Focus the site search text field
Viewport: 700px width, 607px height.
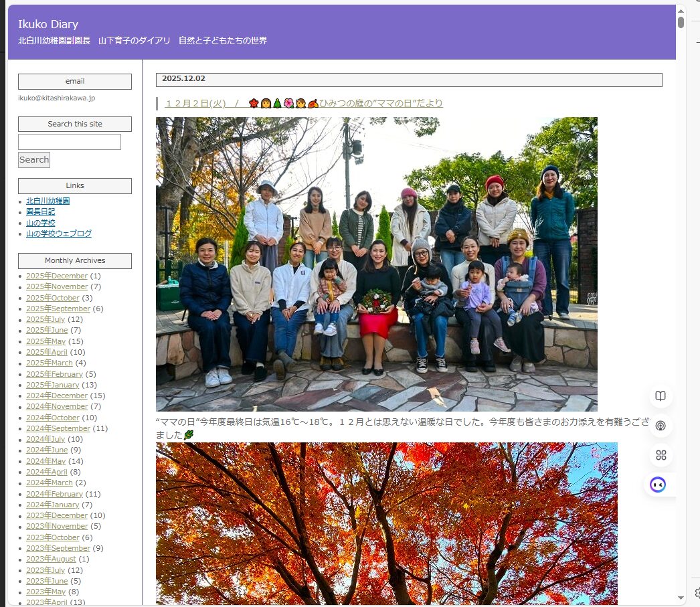click(x=70, y=142)
